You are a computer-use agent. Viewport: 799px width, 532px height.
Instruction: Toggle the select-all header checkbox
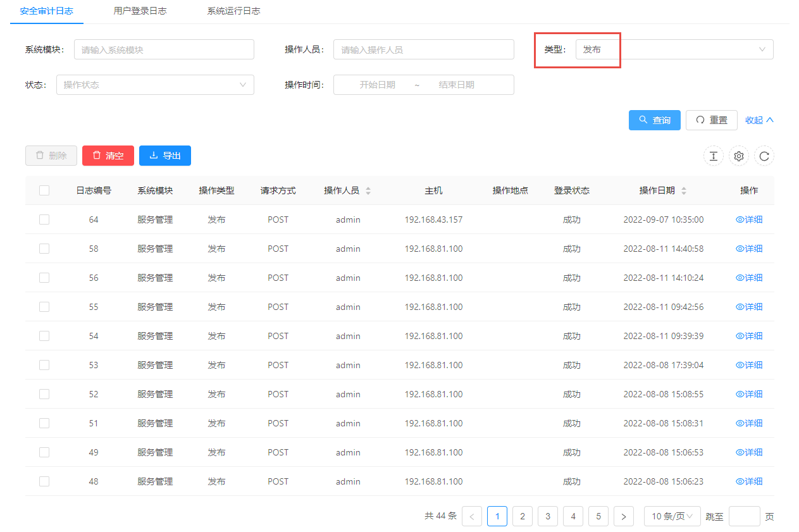pyautogui.click(x=44, y=190)
